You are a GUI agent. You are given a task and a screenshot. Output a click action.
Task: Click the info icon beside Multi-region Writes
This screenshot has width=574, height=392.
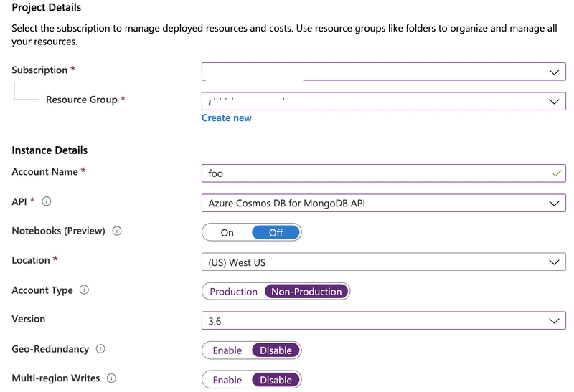click(112, 378)
